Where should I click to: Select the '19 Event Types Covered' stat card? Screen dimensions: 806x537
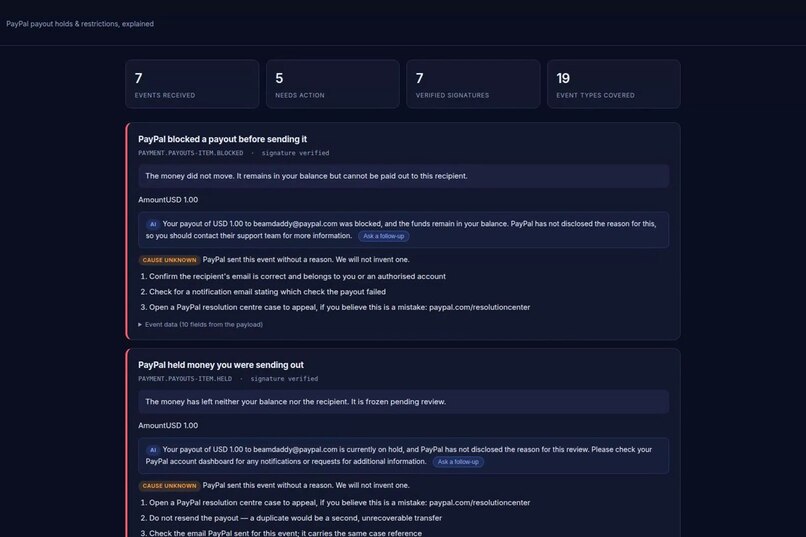pyautogui.click(x=614, y=84)
